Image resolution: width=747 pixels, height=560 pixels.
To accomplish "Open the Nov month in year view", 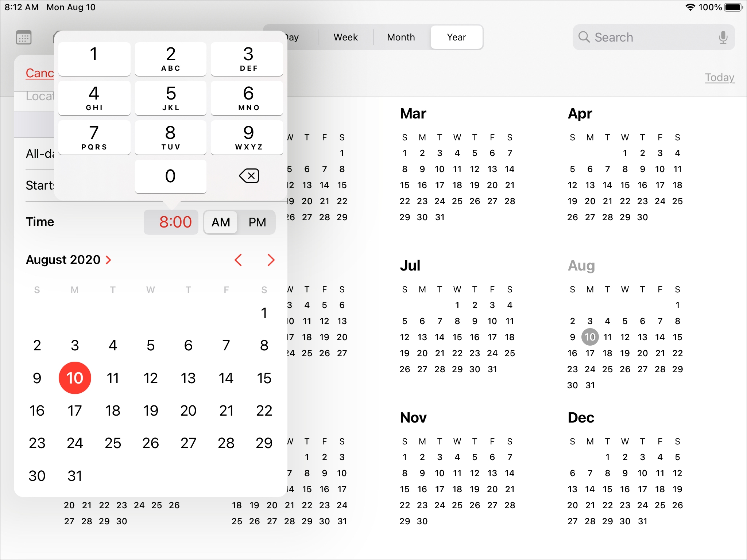I will [413, 418].
